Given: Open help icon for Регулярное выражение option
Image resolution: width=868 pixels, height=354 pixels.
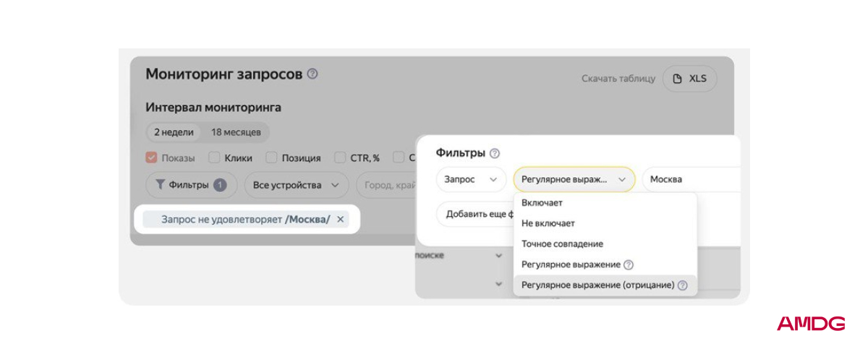Looking at the screenshot, I should 629,265.
